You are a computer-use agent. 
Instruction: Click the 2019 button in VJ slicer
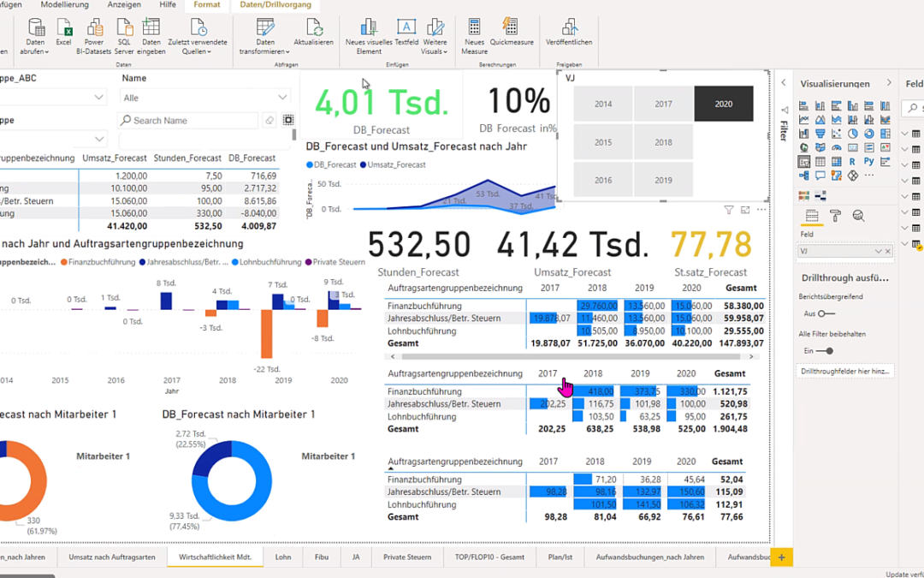click(x=664, y=181)
